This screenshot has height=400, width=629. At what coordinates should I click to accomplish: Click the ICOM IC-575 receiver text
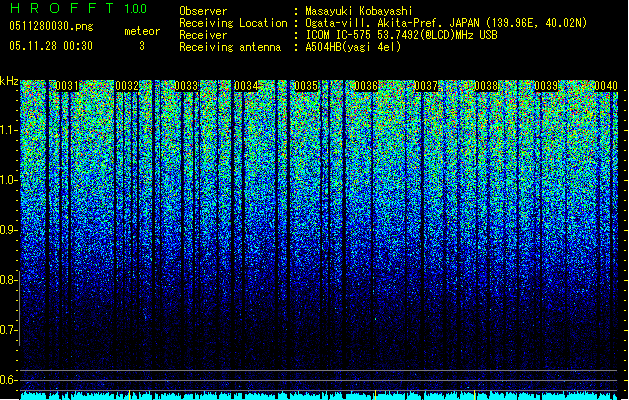(401, 35)
